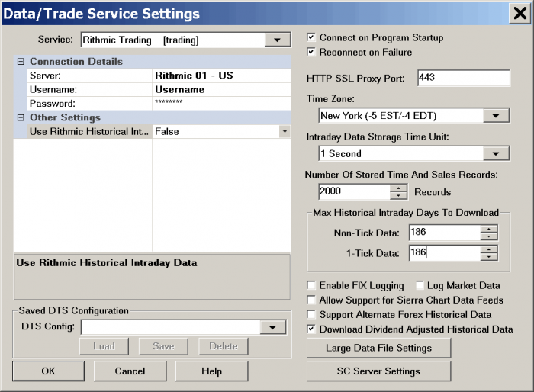The image size is (534, 392).
Task: Open the Time Zone dropdown
Action: point(497,116)
